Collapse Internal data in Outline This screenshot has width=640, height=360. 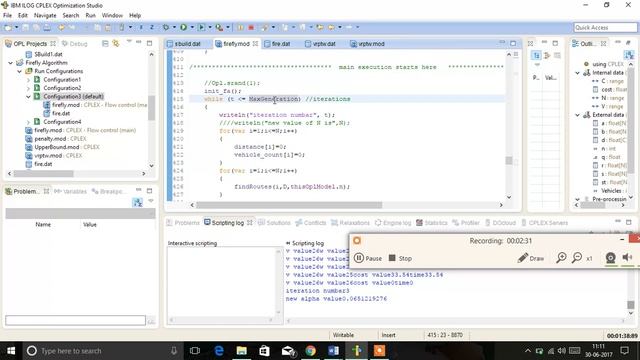pos(578,73)
